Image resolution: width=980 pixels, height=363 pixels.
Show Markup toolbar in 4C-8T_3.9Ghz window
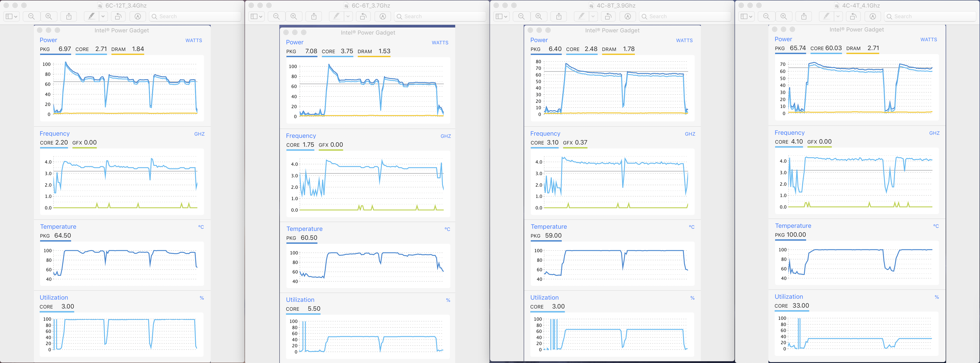pyautogui.click(x=628, y=16)
